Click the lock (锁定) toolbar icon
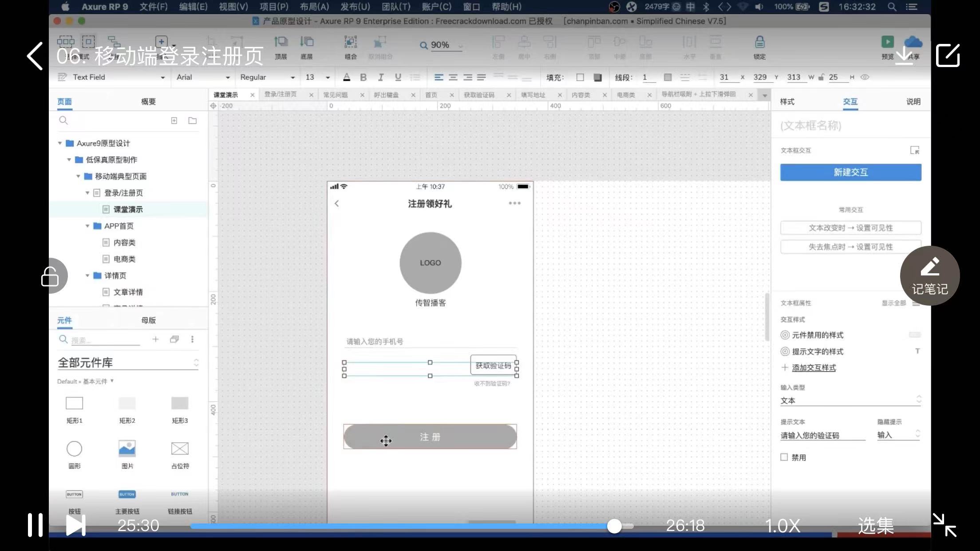Screen dimensions: 980x551 pyautogui.click(x=759, y=43)
